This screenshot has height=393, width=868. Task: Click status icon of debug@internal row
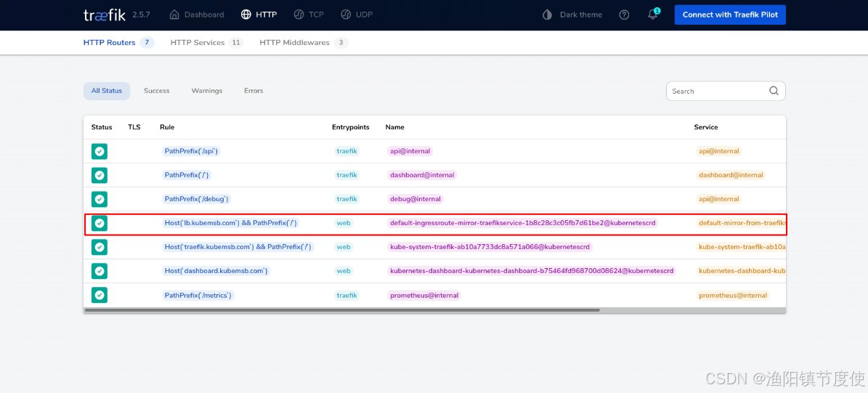99,199
